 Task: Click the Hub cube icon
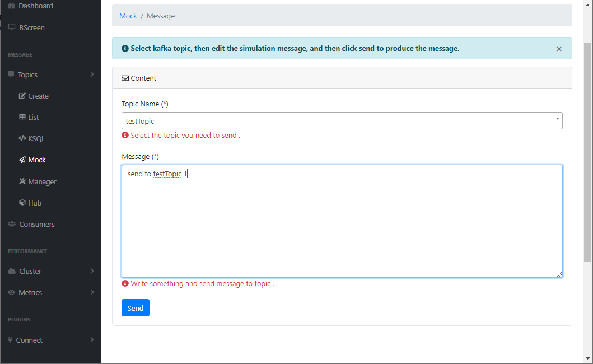22,202
